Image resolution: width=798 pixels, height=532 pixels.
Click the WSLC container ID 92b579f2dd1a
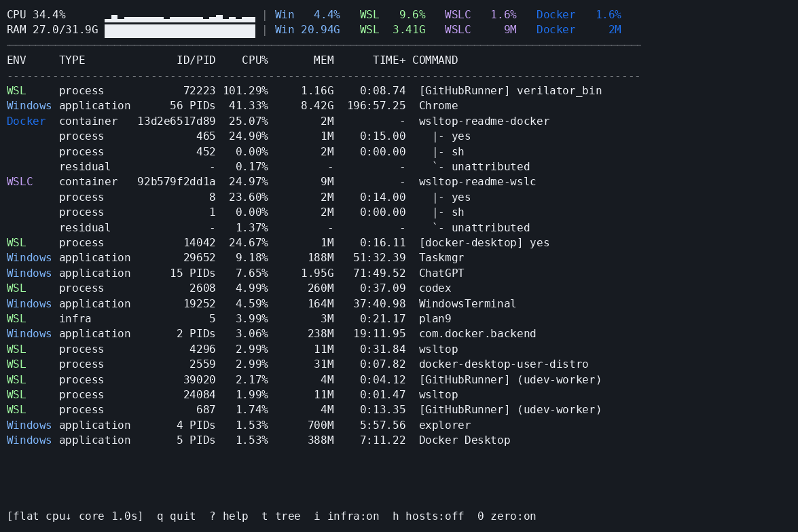tap(176, 182)
